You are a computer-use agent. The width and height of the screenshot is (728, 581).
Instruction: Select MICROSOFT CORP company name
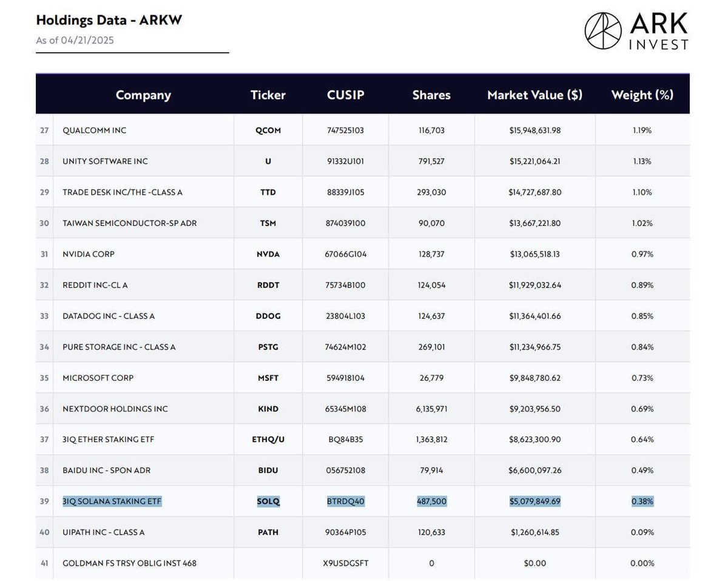click(98, 378)
